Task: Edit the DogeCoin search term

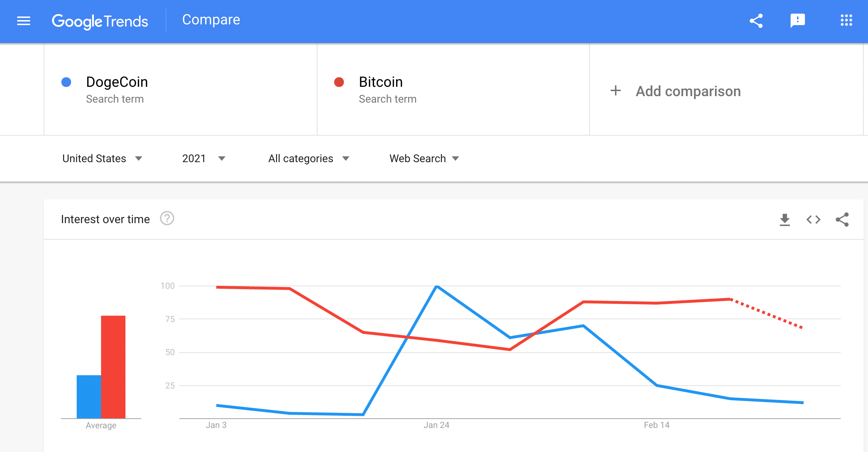Action: tap(117, 82)
